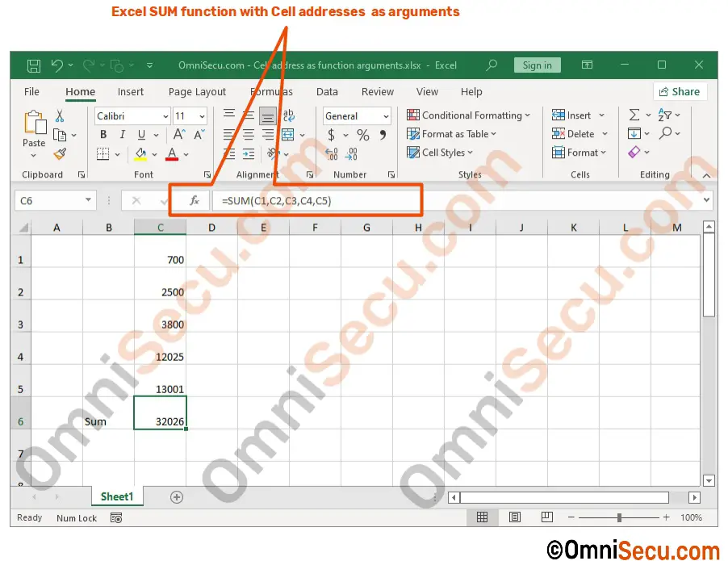Click the Share button
Image resolution: width=728 pixels, height=561 pixels.
tap(680, 91)
